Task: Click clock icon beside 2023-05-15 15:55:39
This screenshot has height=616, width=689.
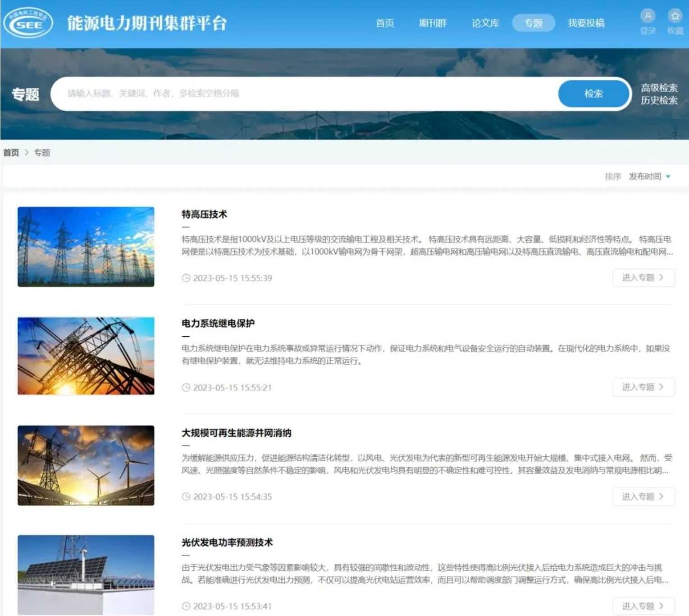Action: click(186, 278)
